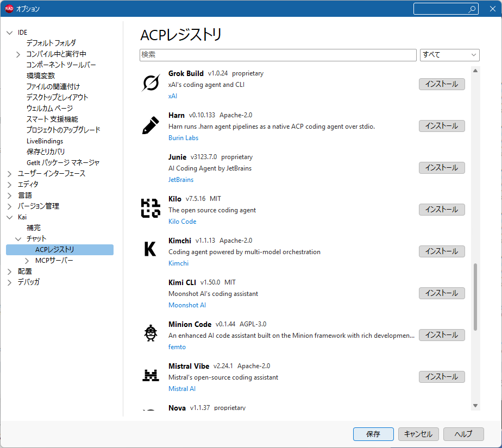The image size is (502, 448).
Task: Open the Mistral AI publisher link
Action: click(182, 389)
